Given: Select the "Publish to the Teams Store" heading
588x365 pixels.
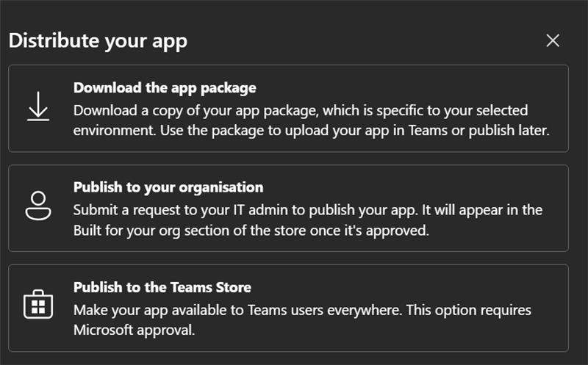Looking at the screenshot, I should click(162, 286).
